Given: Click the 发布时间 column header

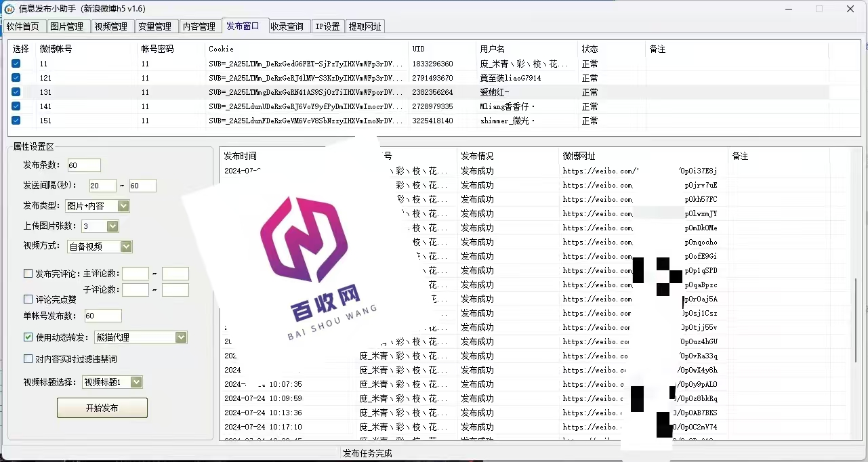Looking at the screenshot, I should pos(241,156).
